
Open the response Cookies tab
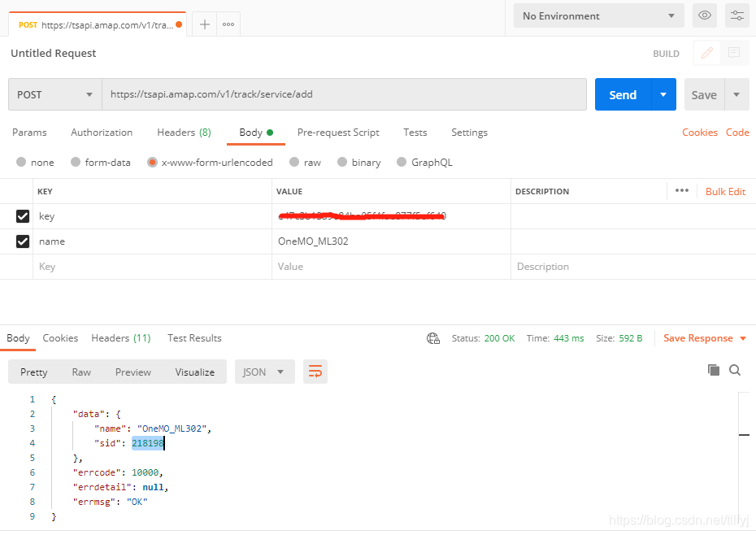(x=60, y=338)
